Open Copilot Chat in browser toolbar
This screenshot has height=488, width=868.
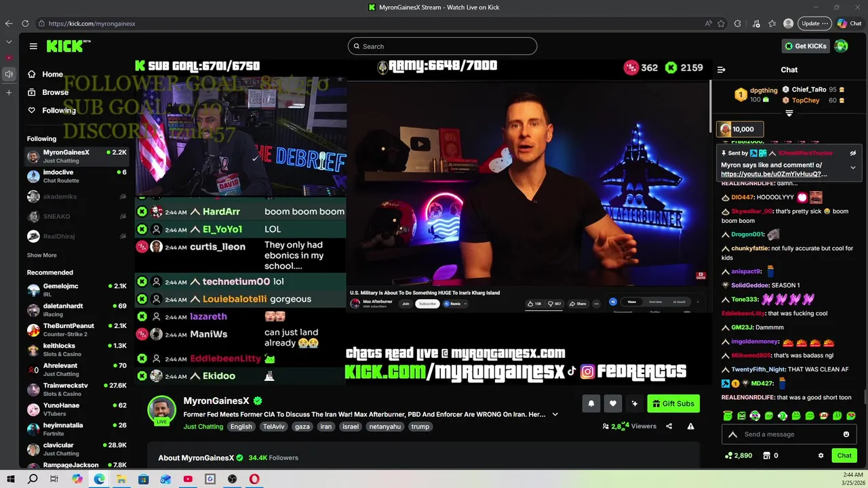coord(849,23)
